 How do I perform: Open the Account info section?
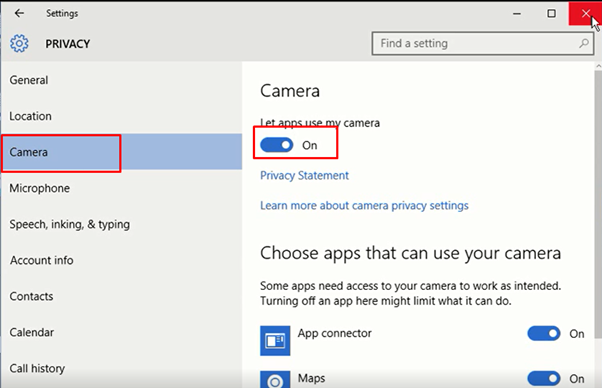coord(121,260)
